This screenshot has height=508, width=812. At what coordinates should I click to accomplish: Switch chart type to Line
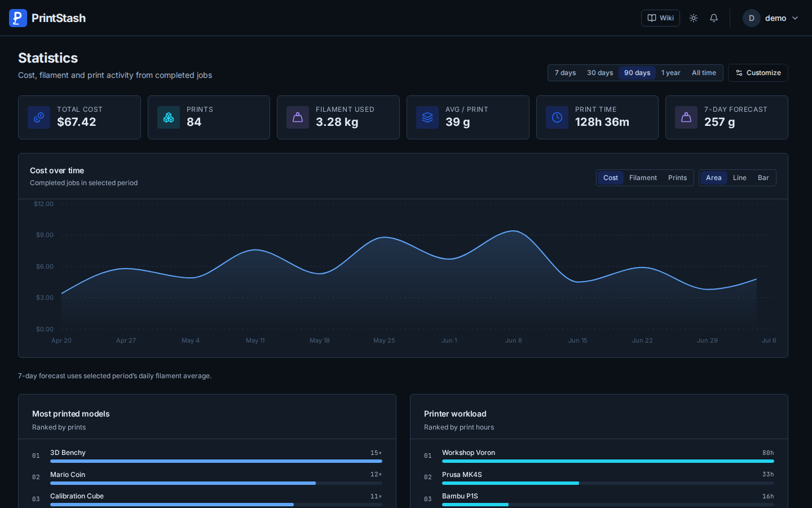740,178
